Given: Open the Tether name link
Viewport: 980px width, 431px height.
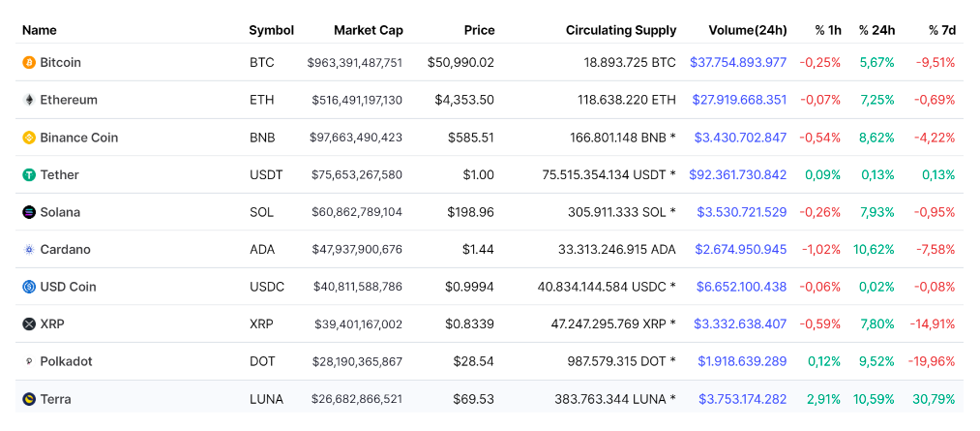Looking at the screenshot, I should (x=59, y=174).
